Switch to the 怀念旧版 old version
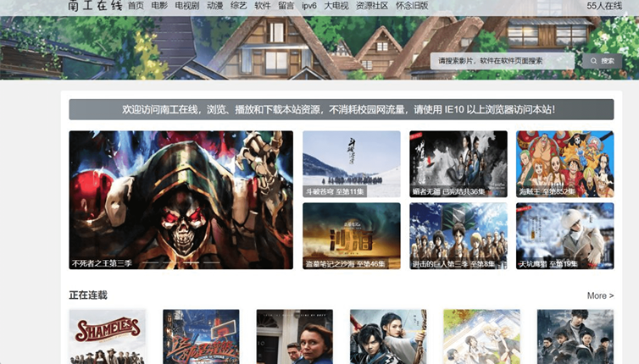Image resolution: width=639 pixels, height=364 pixels. click(x=412, y=6)
